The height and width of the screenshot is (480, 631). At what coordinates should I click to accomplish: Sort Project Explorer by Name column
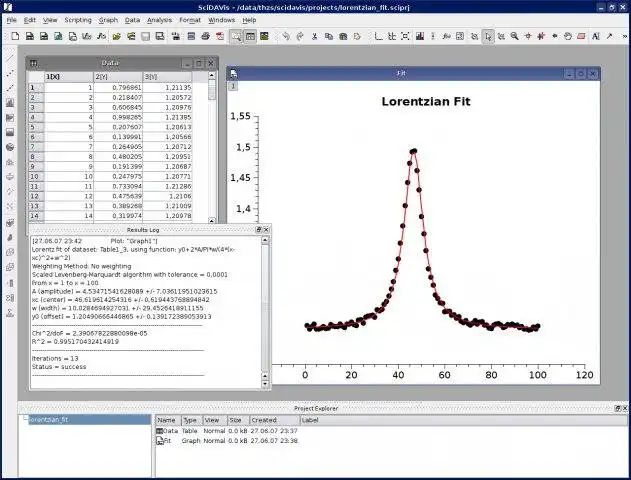168,420
